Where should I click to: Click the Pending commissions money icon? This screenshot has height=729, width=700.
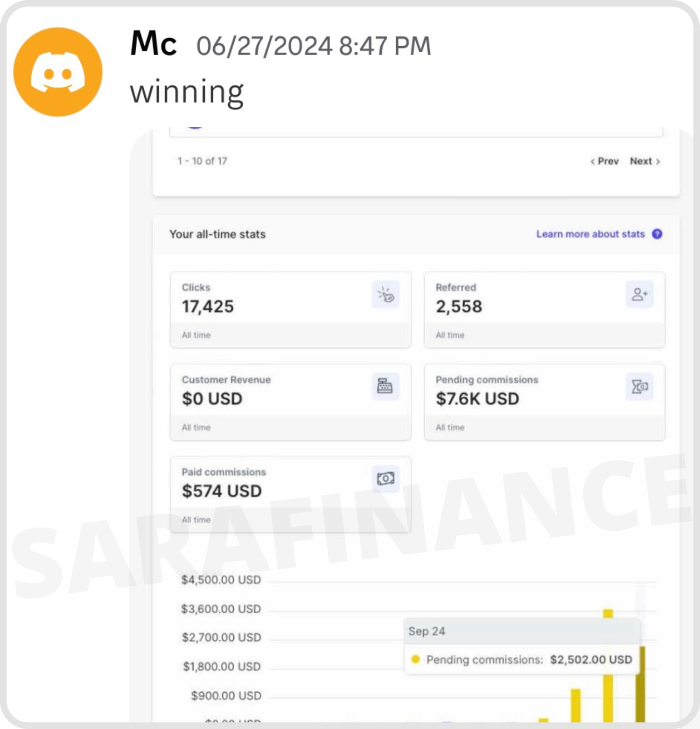[x=639, y=387]
